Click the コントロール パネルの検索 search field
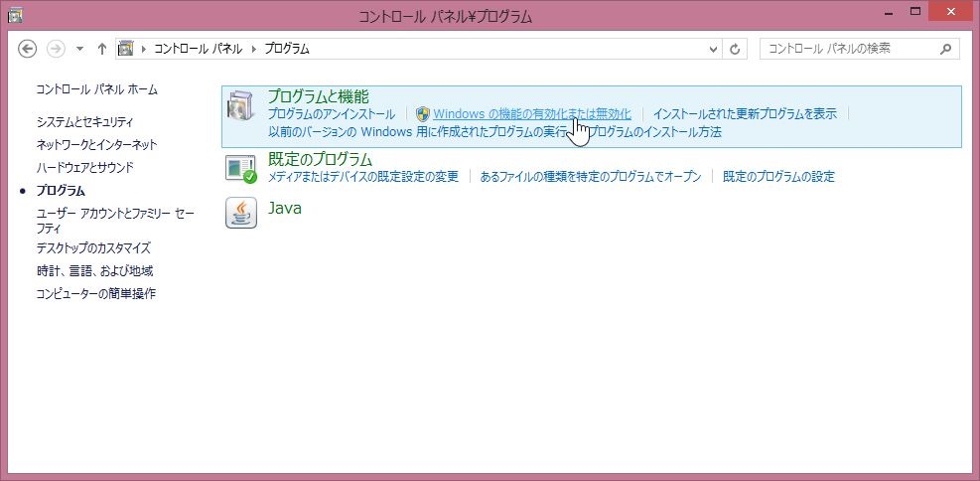This screenshot has height=481, width=980. click(849, 49)
